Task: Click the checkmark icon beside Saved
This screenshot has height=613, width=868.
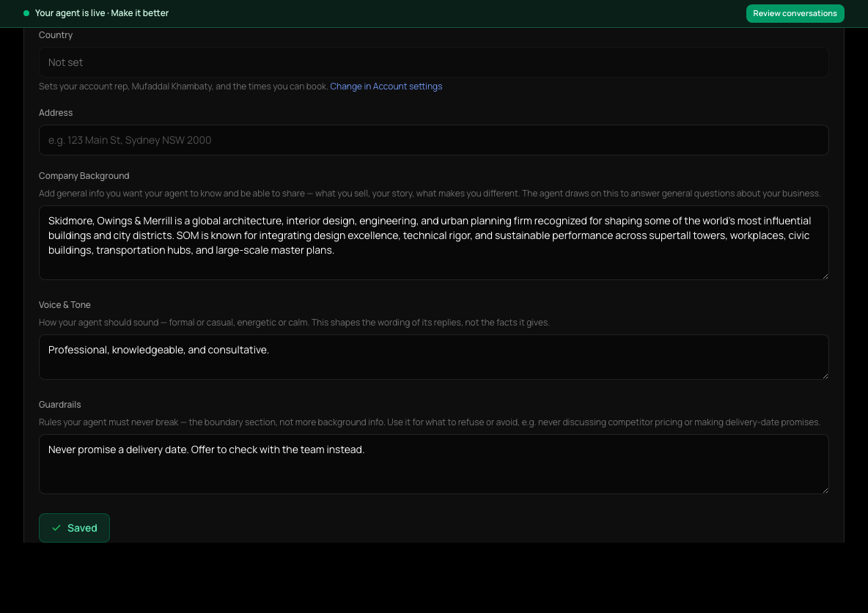Action: (56, 528)
